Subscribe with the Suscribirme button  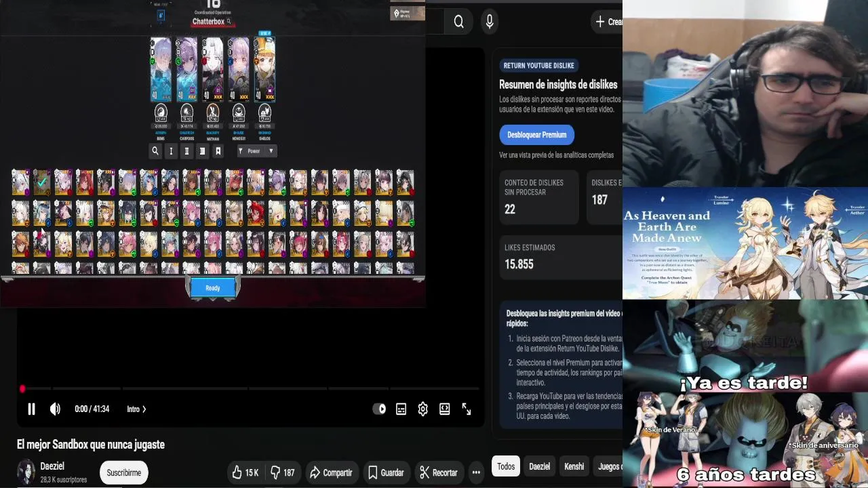[x=124, y=472]
